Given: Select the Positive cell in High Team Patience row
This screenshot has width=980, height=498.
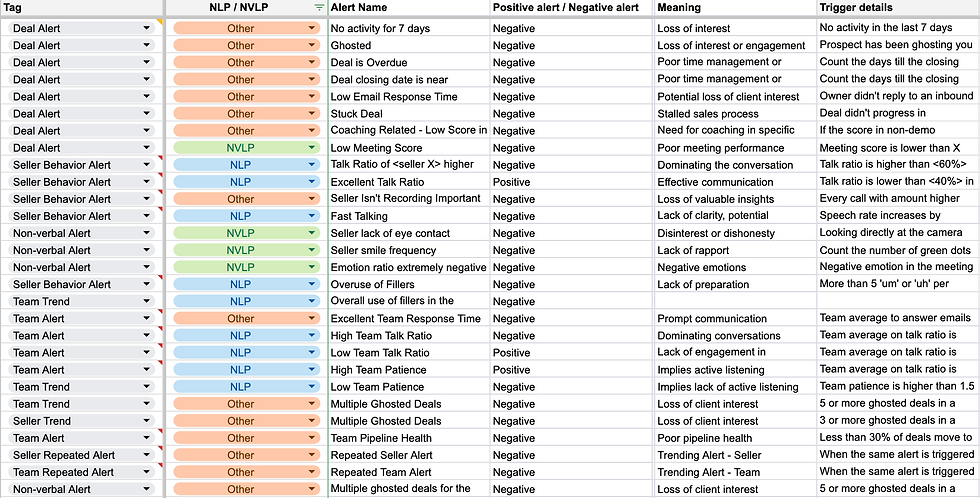Looking at the screenshot, I should tap(570, 370).
